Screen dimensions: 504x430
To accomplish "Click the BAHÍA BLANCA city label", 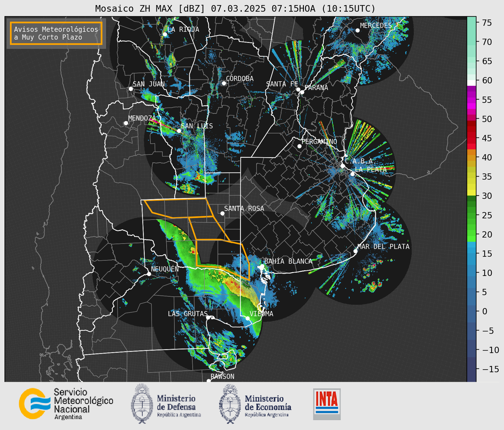I will tap(288, 261).
